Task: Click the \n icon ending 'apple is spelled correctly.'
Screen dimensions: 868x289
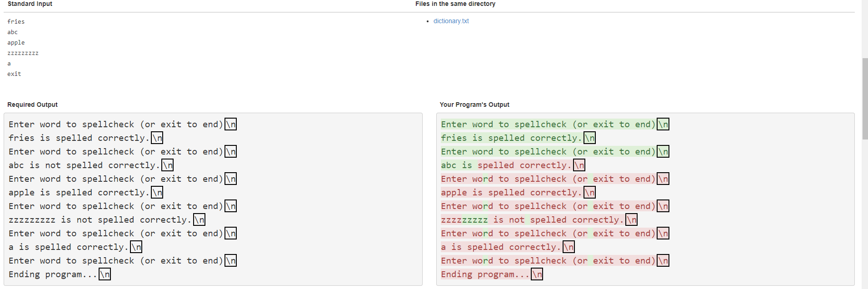Action: pyautogui.click(x=156, y=192)
